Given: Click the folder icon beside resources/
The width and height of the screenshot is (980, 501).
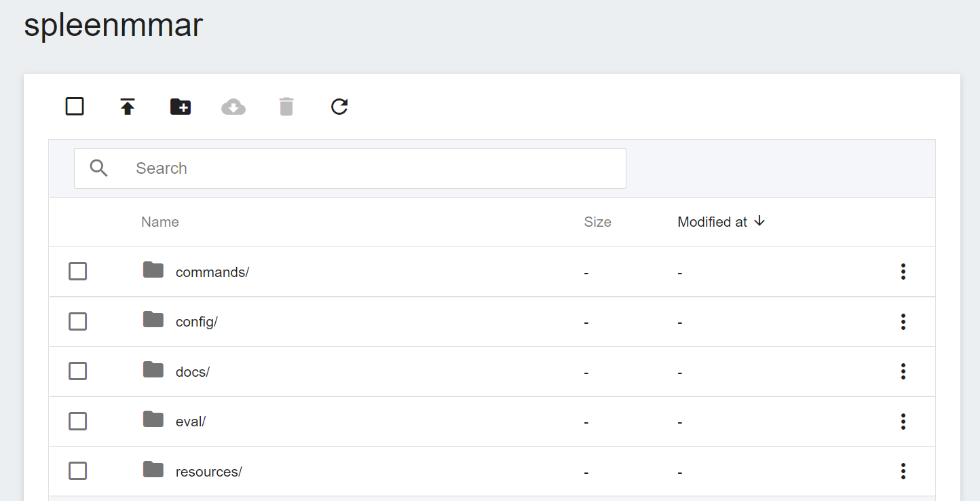Looking at the screenshot, I should coord(153,470).
